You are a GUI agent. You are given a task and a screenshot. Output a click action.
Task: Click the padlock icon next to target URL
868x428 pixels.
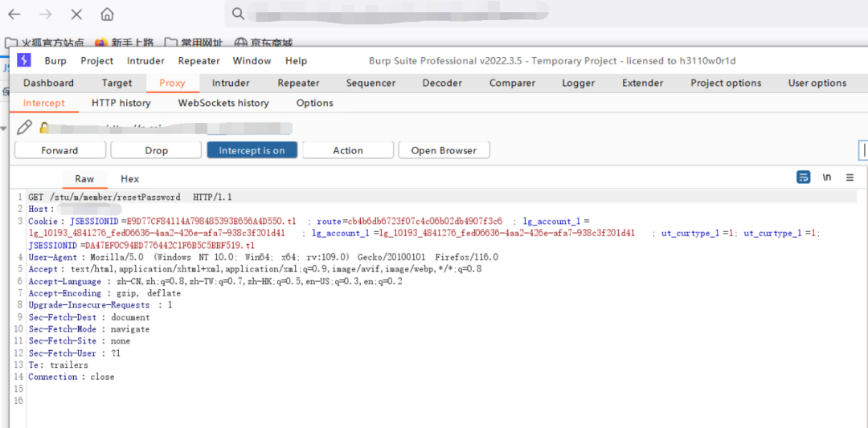[x=44, y=128]
